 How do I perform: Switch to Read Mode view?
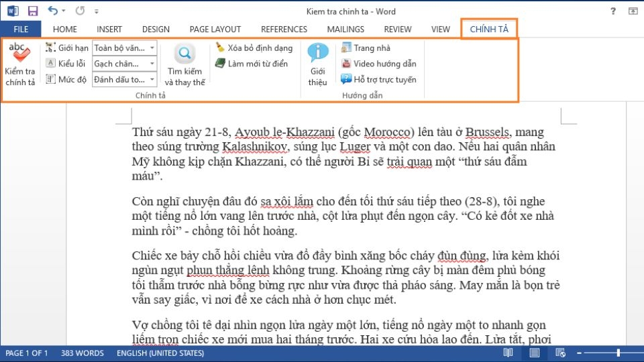(x=508, y=353)
